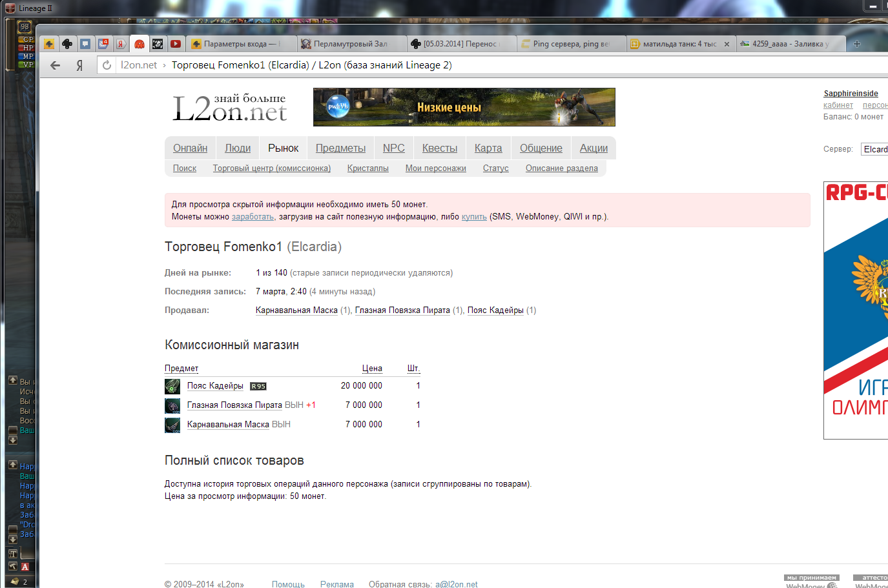Click the 'Низкие цены' banner ad
The width and height of the screenshot is (888, 588).
click(x=464, y=107)
